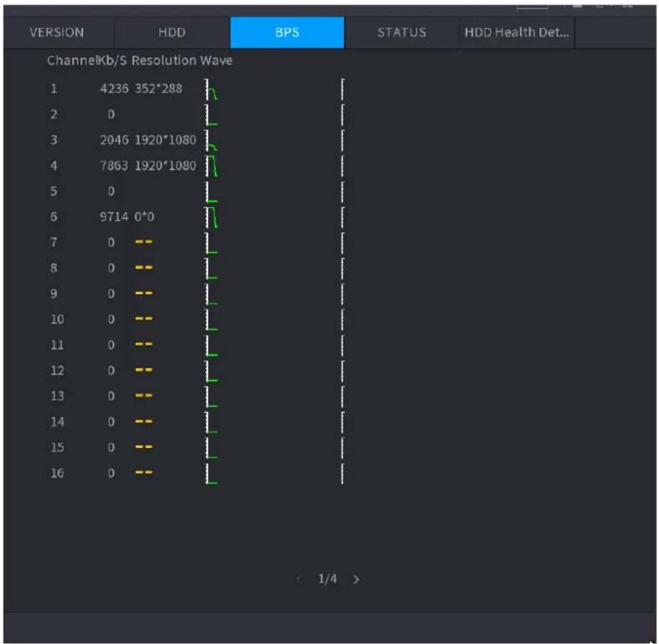Image resolution: width=659 pixels, height=644 pixels.
Task: Click the wave graph for channel 6
Action: [x=274, y=218]
